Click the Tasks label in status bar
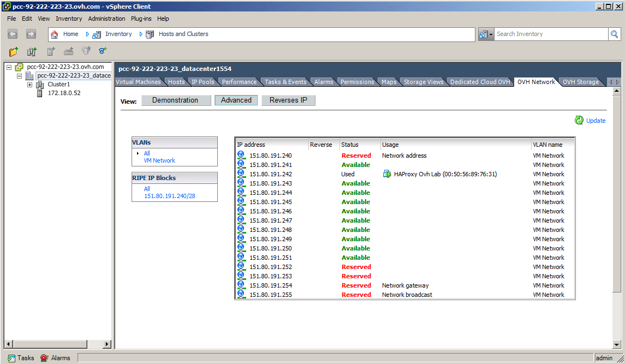Viewport: 625px width, 364px height. click(x=26, y=358)
